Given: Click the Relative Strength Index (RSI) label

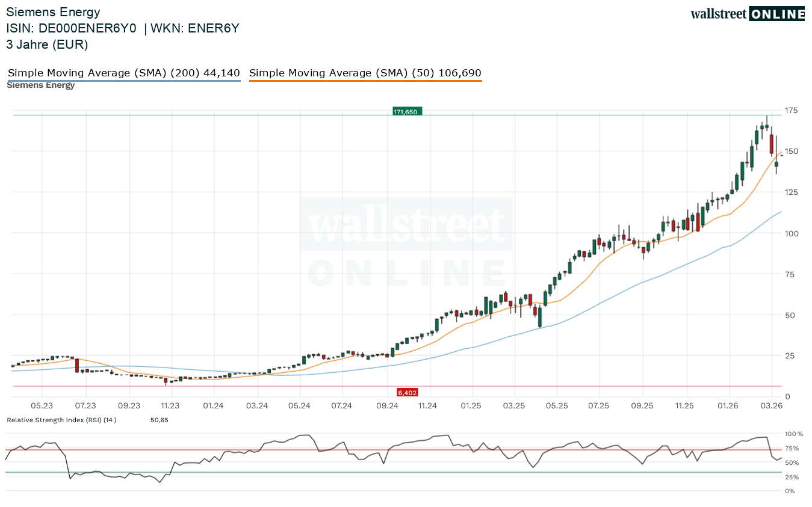Looking at the screenshot, I should 61,420.
